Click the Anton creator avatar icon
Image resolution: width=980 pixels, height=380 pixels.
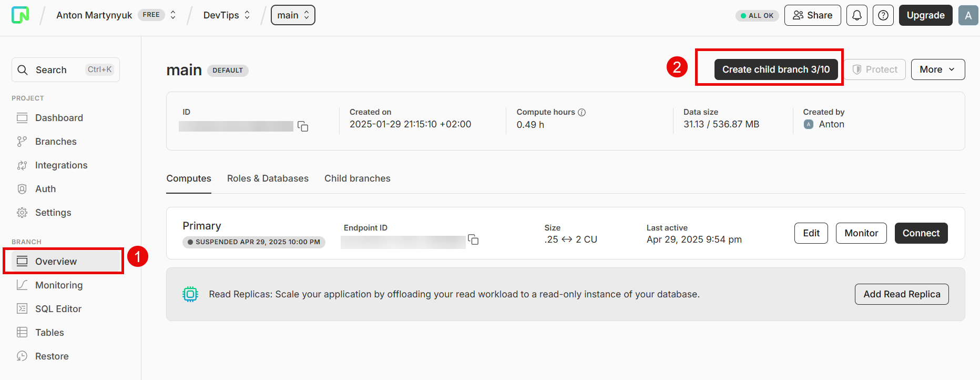pos(809,124)
